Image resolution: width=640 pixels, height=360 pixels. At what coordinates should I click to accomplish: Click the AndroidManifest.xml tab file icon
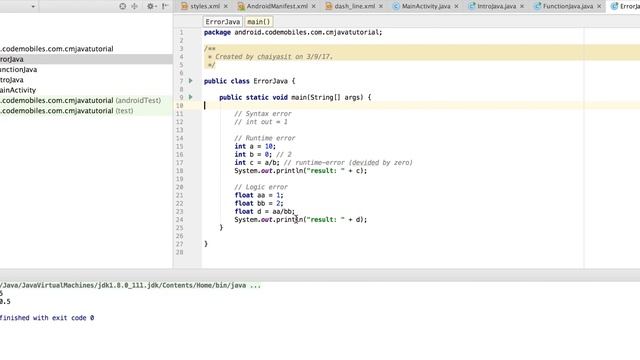[x=241, y=6]
